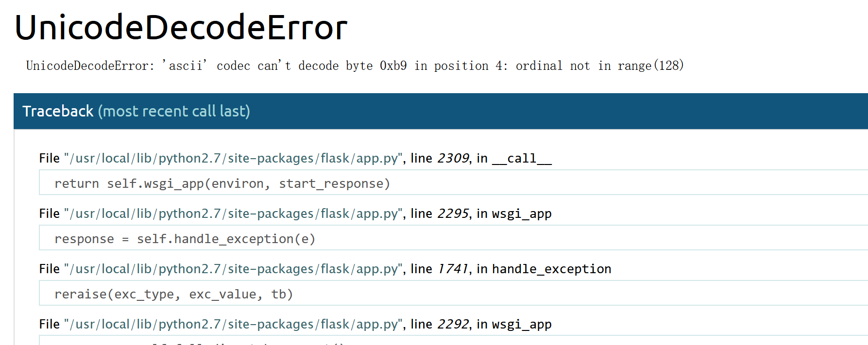
Task: Select line number 2309 in first frame
Action: (453, 158)
